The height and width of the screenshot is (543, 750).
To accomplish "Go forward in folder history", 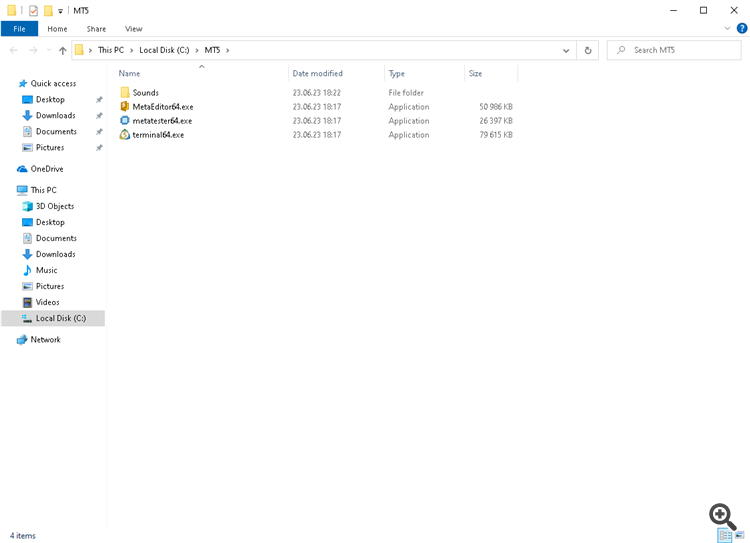I will point(33,50).
